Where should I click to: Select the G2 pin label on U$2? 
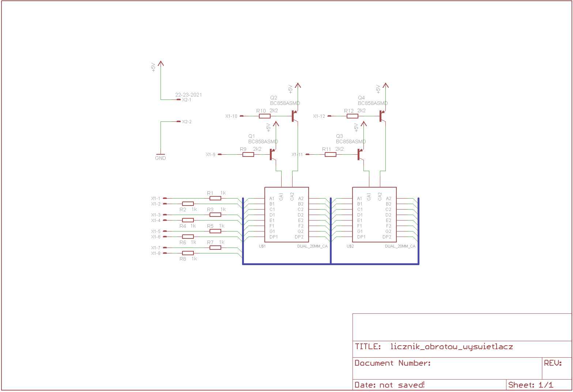click(x=388, y=231)
